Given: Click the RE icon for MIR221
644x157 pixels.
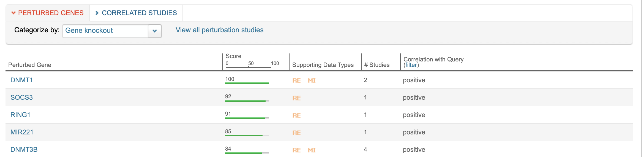Looking at the screenshot, I should [x=296, y=133].
